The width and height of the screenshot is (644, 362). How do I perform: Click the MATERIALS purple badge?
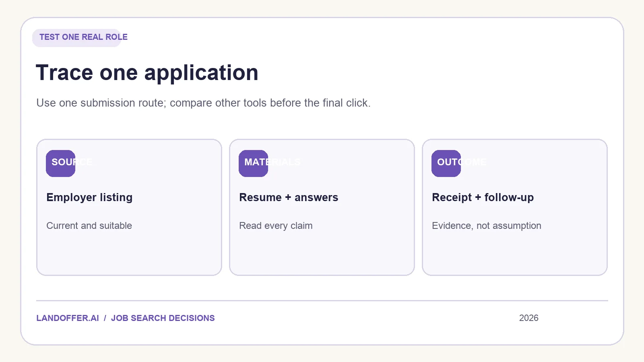point(253,163)
